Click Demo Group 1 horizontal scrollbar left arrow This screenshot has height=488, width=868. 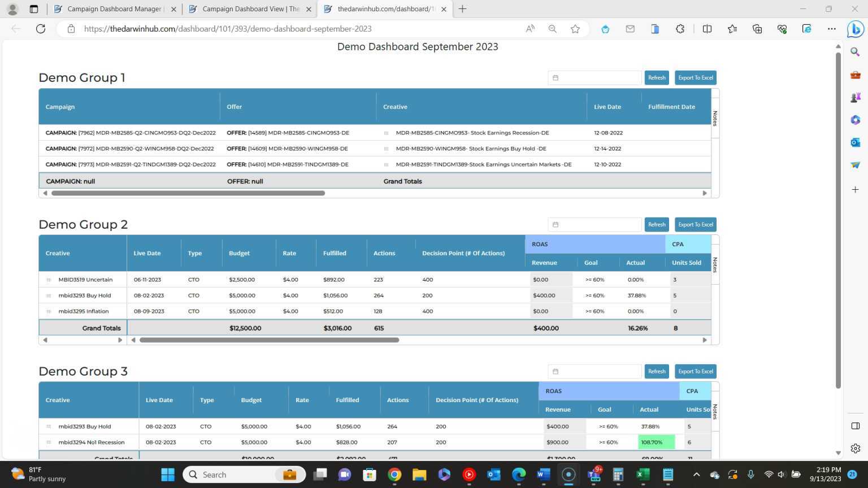pos(45,193)
